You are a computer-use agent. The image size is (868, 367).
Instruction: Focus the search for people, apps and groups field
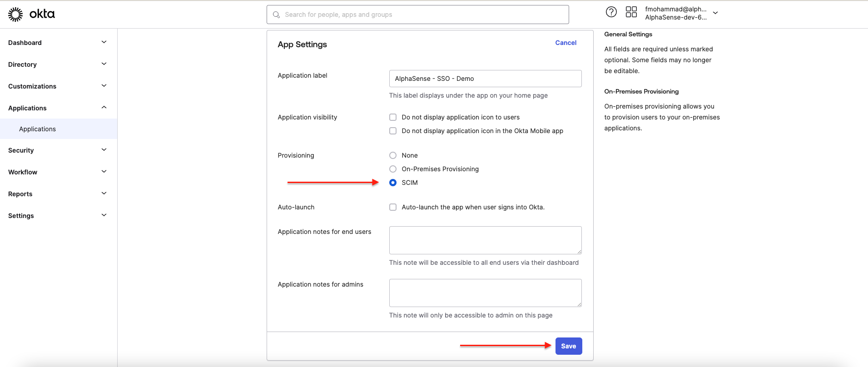tap(417, 15)
